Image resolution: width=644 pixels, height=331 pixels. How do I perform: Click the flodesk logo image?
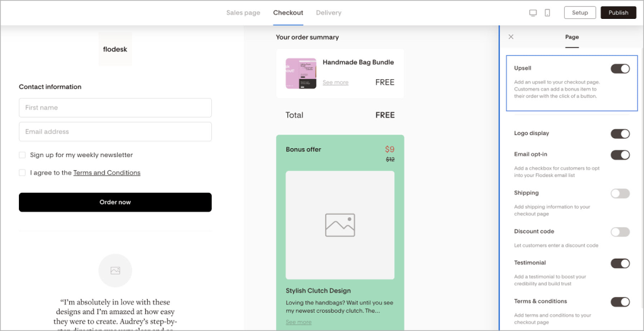[x=115, y=48]
